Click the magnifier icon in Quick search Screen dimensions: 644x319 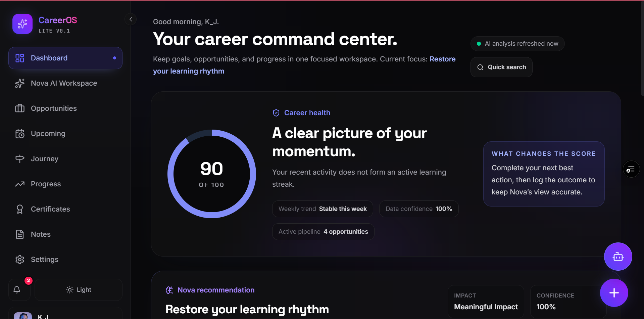tap(480, 67)
